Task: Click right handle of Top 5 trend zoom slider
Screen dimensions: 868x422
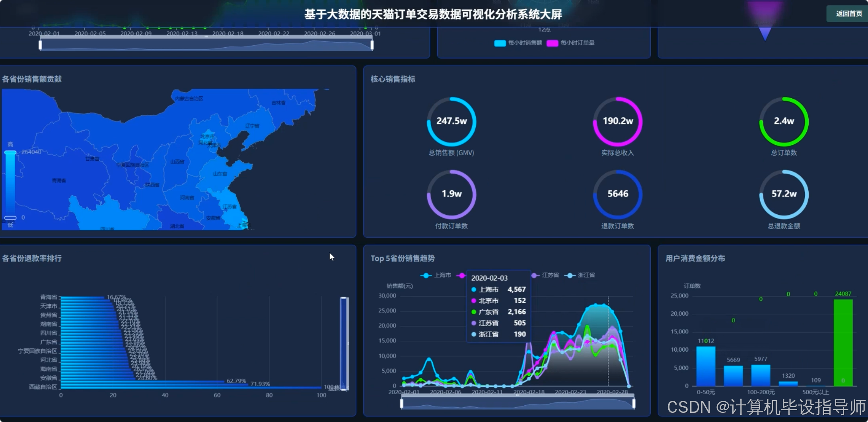Action: point(634,404)
